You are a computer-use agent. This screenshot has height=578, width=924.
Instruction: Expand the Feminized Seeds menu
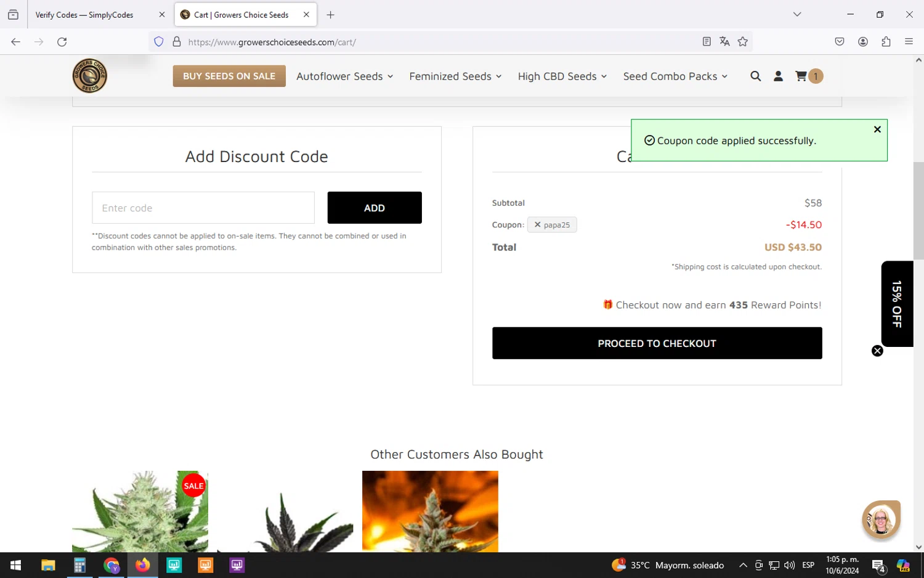tap(455, 76)
